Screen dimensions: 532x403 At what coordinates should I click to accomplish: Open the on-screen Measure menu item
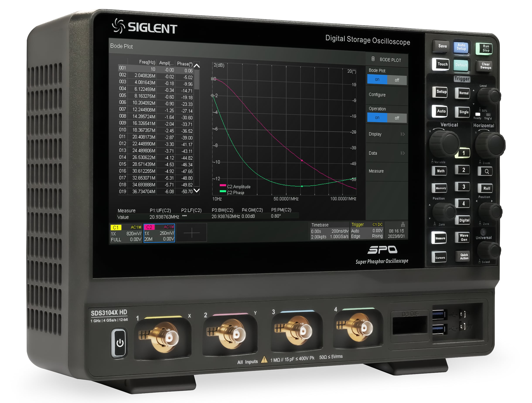(387, 171)
